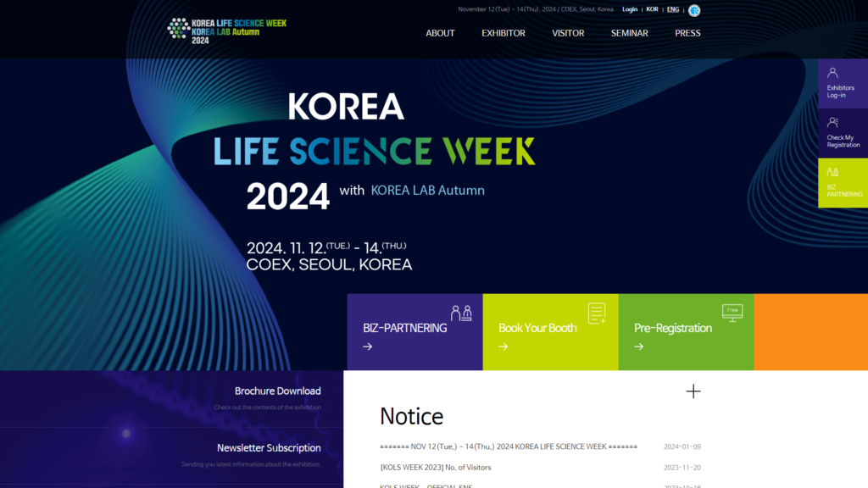Click the 2023-11-20 notice date
868x488 pixels.
(x=682, y=468)
